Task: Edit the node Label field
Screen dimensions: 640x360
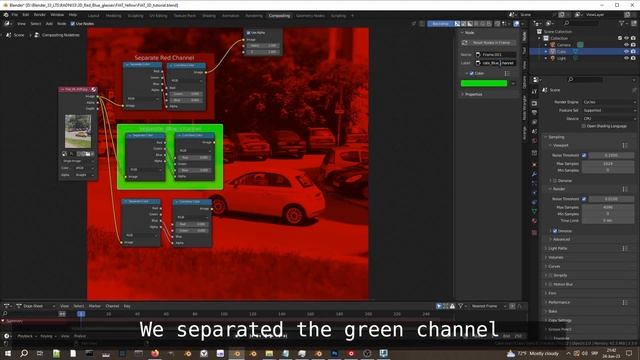Action: point(496,63)
